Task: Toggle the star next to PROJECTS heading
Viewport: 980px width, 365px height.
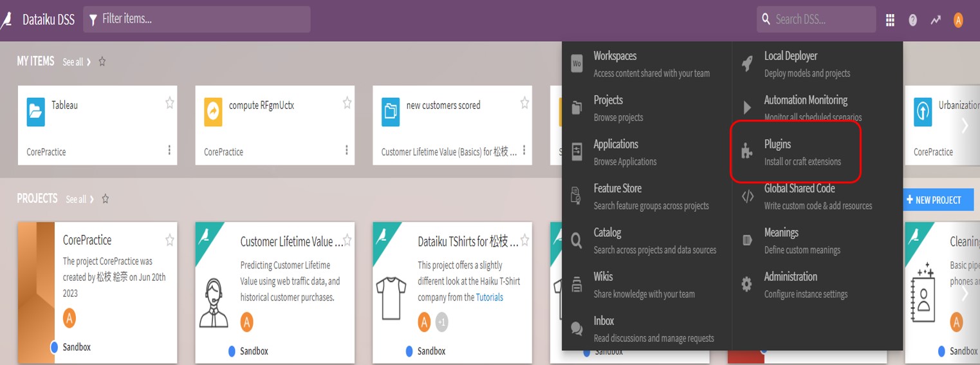Action: click(x=105, y=199)
